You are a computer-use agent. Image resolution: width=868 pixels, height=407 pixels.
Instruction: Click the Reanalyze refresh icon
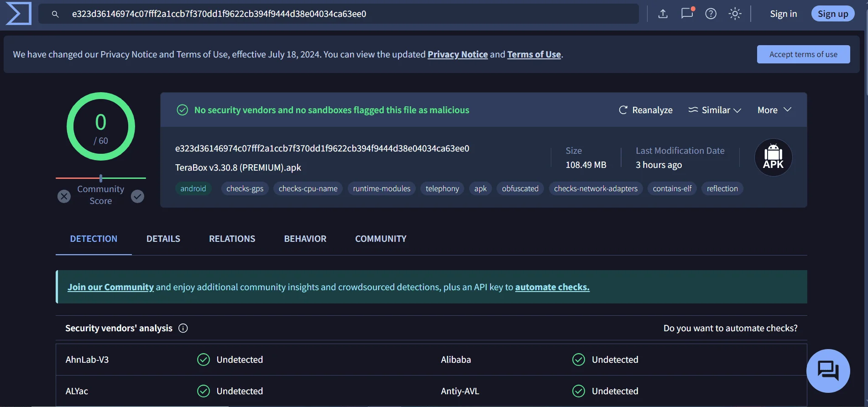[x=623, y=110]
